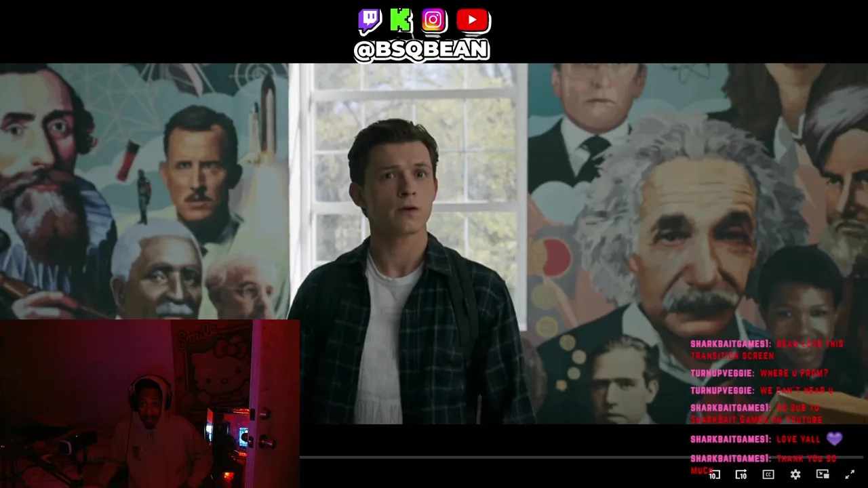Viewport: 868px width, 488px height.
Task: Click the purple heart emote in chat
Action: 834,439
